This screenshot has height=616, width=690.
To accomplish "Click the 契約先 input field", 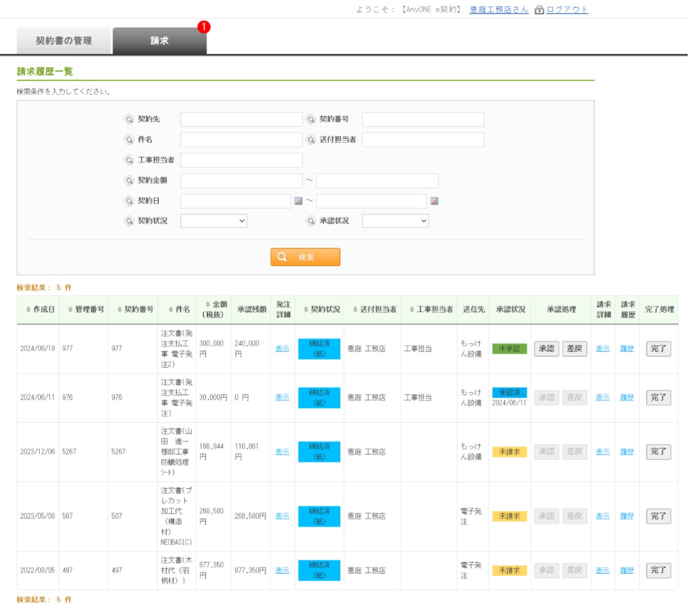I will [241, 119].
